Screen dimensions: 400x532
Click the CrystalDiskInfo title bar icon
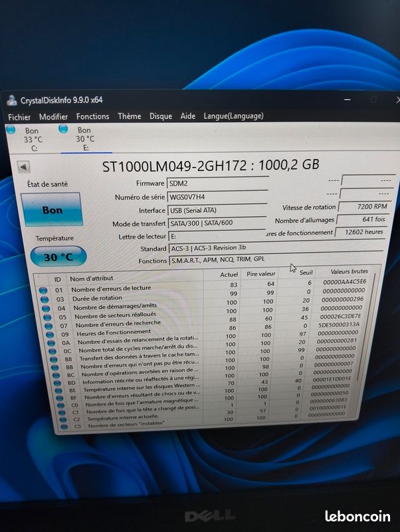12,101
